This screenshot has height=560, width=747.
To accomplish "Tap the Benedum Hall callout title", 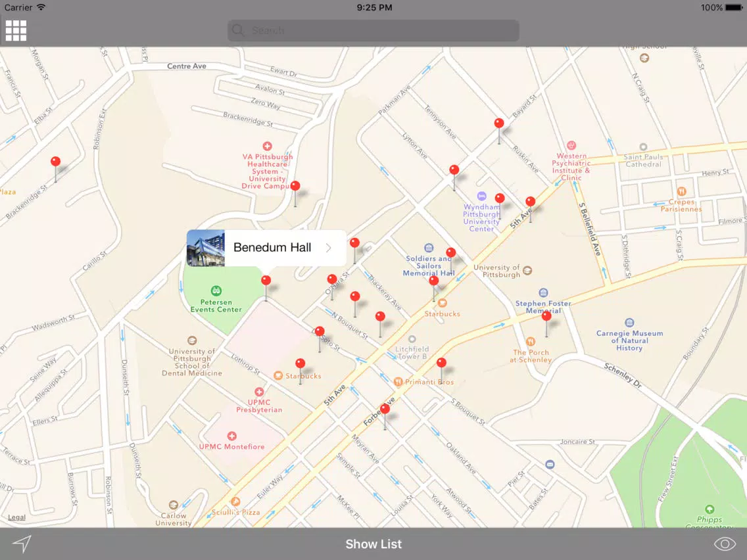I will point(272,248).
